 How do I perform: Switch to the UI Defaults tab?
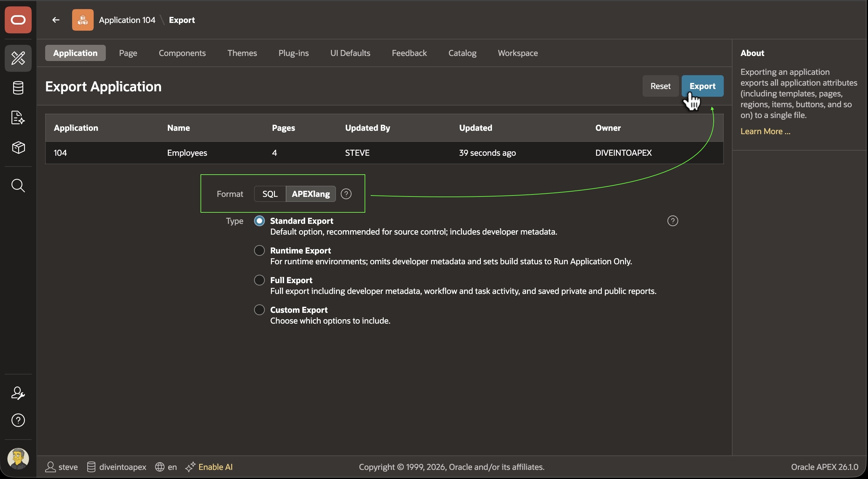tap(350, 53)
